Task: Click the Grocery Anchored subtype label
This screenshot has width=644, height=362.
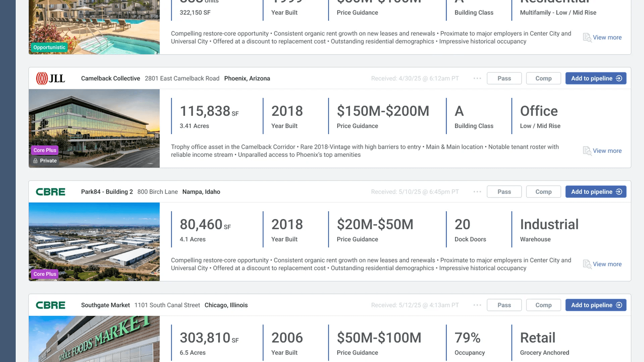Action: click(544, 353)
